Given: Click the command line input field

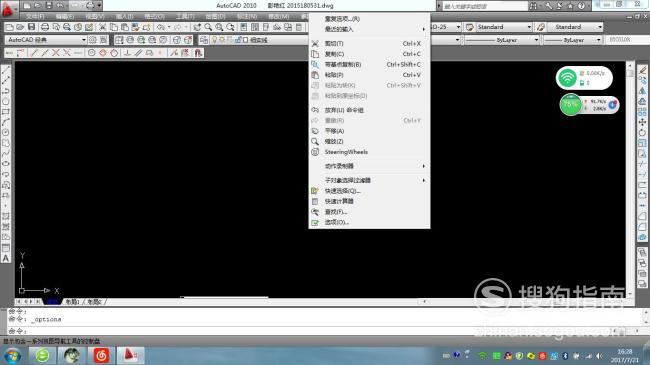Looking at the screenshot, I should [323, 331].
